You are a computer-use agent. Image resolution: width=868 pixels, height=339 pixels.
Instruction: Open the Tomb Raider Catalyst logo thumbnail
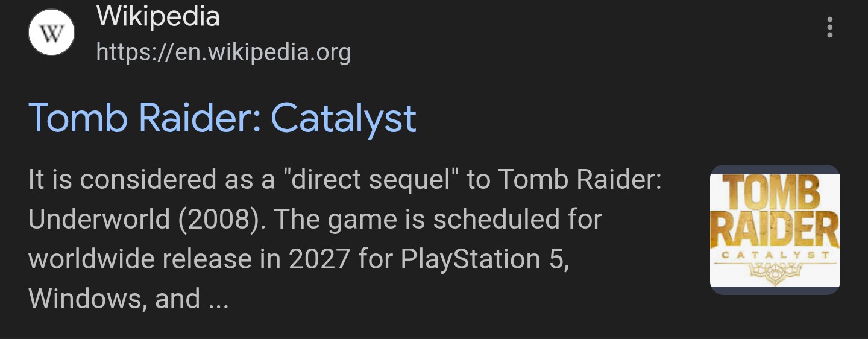[775, 229]
